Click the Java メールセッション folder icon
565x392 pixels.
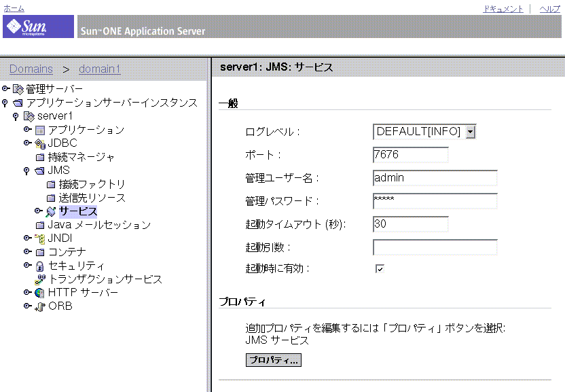tap(40, 226)
